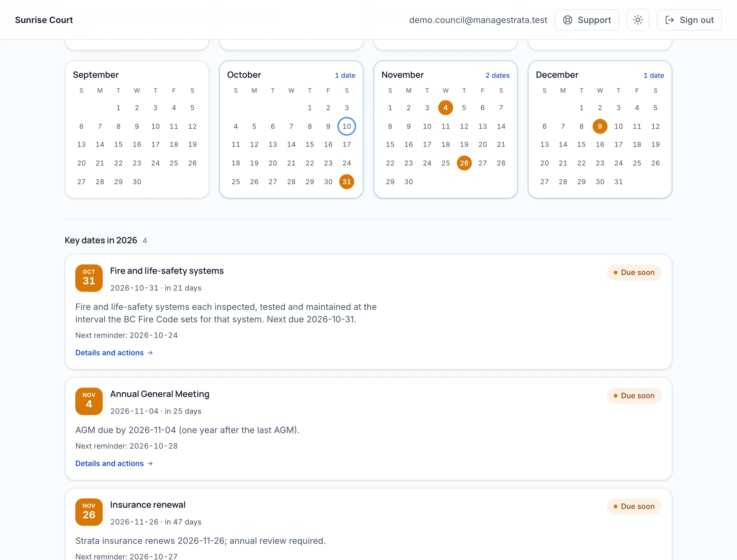
Task: Select today's date October 10
Action: (346, 126)
